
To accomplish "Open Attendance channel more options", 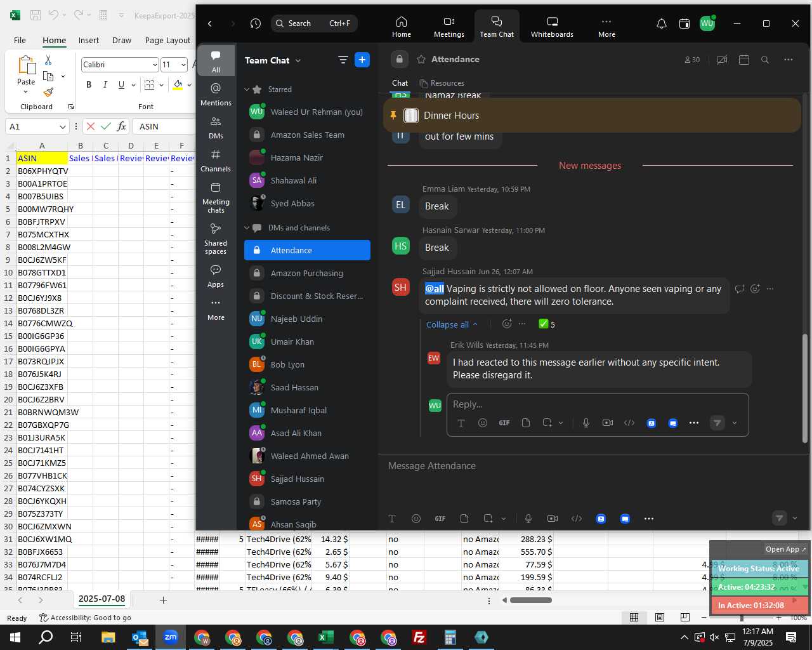I will tap(789, 60).
